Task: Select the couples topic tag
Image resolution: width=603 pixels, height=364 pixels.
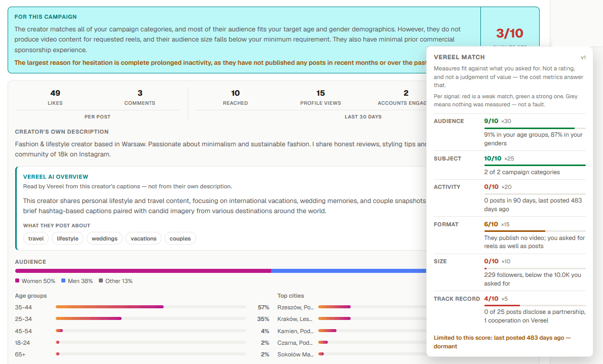Action: pyautogui.click(x=180, y=238)
